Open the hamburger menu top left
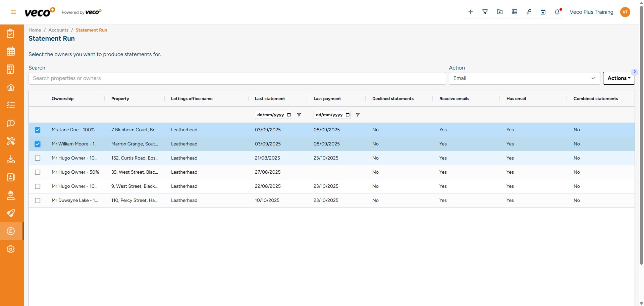 coord(13,12)
